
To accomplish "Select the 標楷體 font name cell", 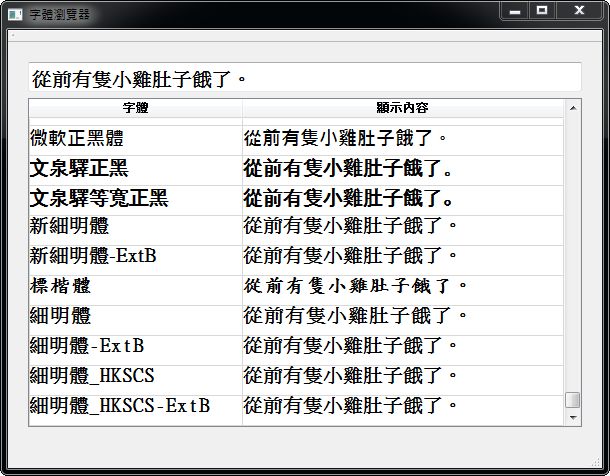I will click(x=135, y=290).
